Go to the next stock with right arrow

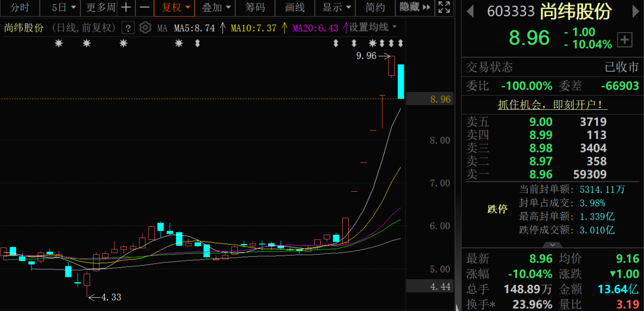[635, 11]
